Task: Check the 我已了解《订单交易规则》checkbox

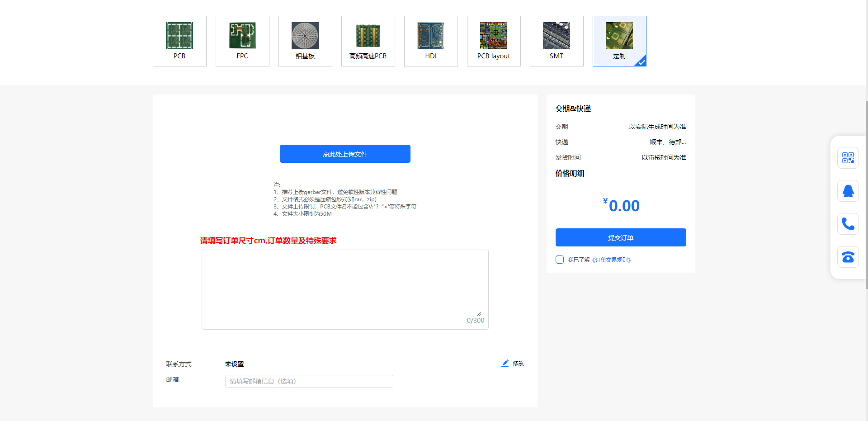Action: coord(560,260)
